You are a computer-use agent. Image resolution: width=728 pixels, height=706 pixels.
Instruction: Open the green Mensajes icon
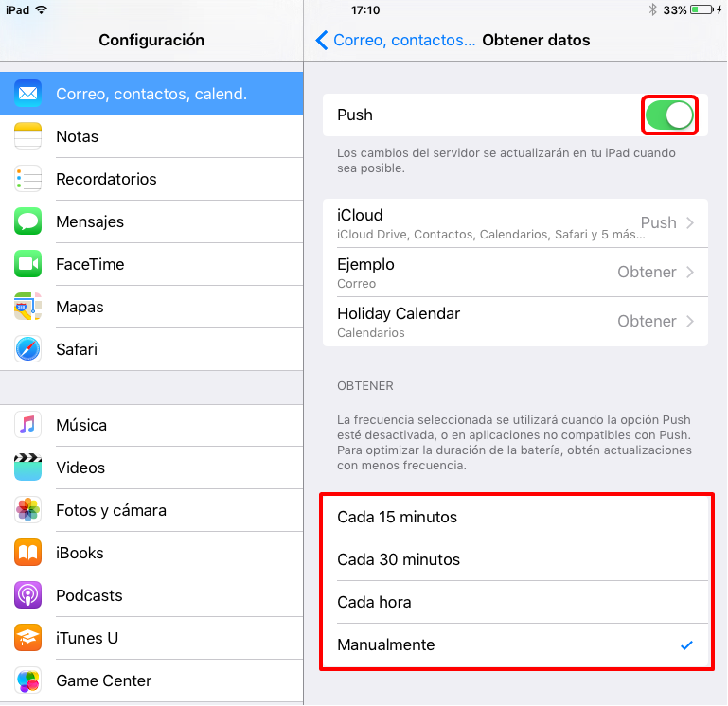tap(27, 221)
